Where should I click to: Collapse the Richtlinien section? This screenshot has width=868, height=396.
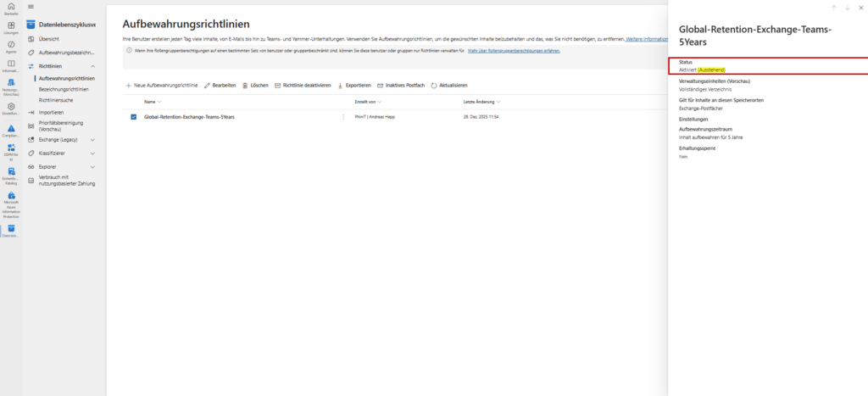pyautogui.click(x=92, y=65)
